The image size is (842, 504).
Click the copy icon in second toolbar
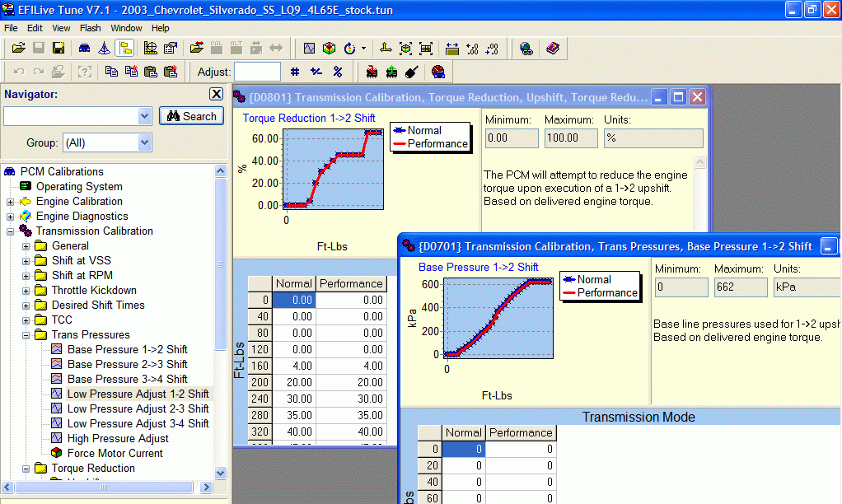click(110, 72)
